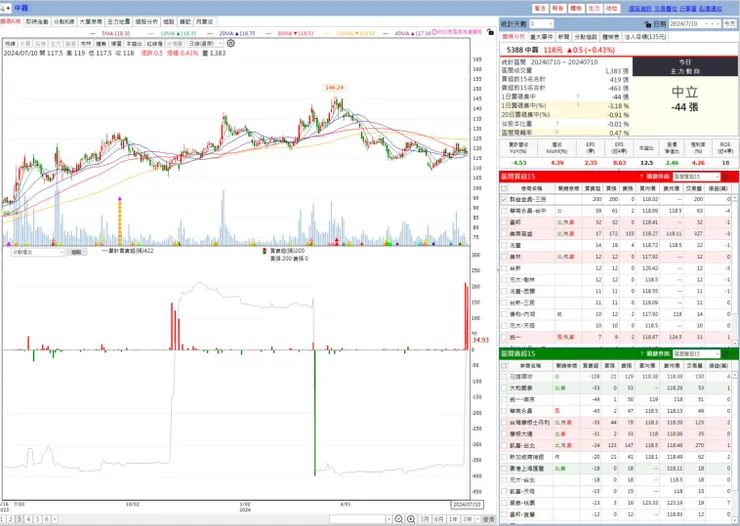The image size is (740, 526).
Task: Open the 月營收 tab
Action: [204, 22]
